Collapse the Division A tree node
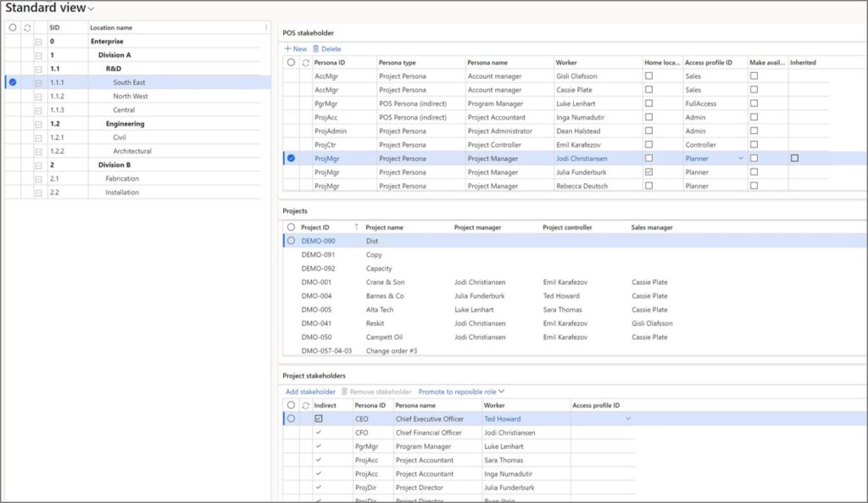The image size is (868, 503). [38, 55]
